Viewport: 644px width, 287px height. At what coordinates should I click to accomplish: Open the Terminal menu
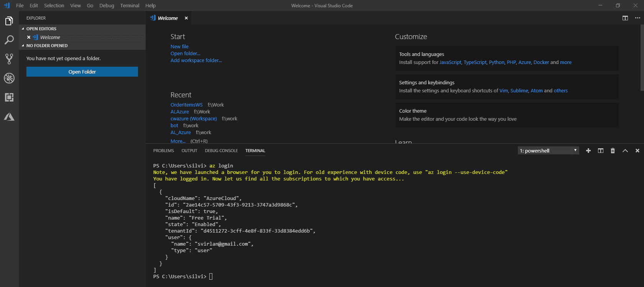[130, 5]
